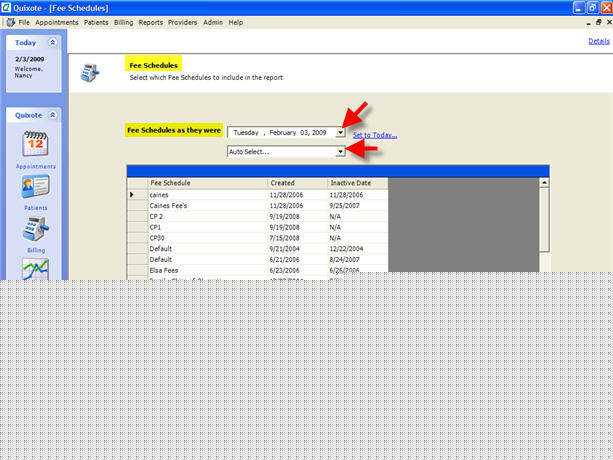This screenshot has height=460, width=613.
Task: Select Default row created 6/21/2006
Action: 258,260
